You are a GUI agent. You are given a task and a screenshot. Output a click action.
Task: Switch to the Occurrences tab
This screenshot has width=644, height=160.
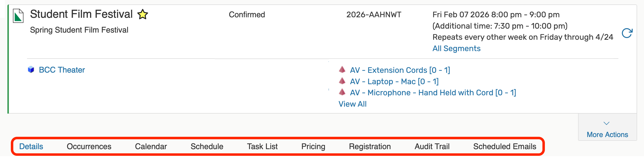coord(89,146)
